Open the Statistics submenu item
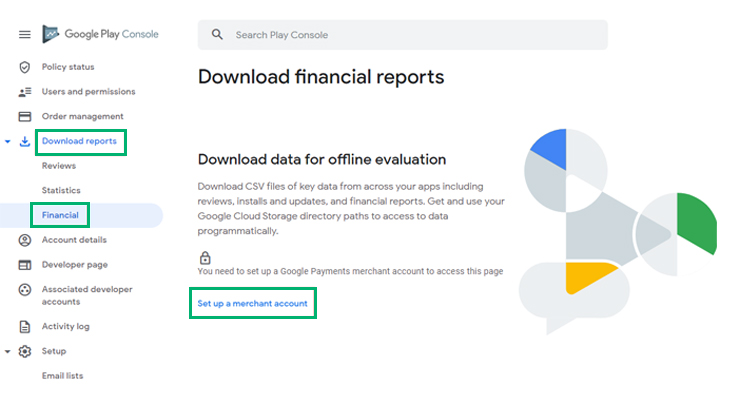This screenshot has width=730, height=400. coord(61,190)
